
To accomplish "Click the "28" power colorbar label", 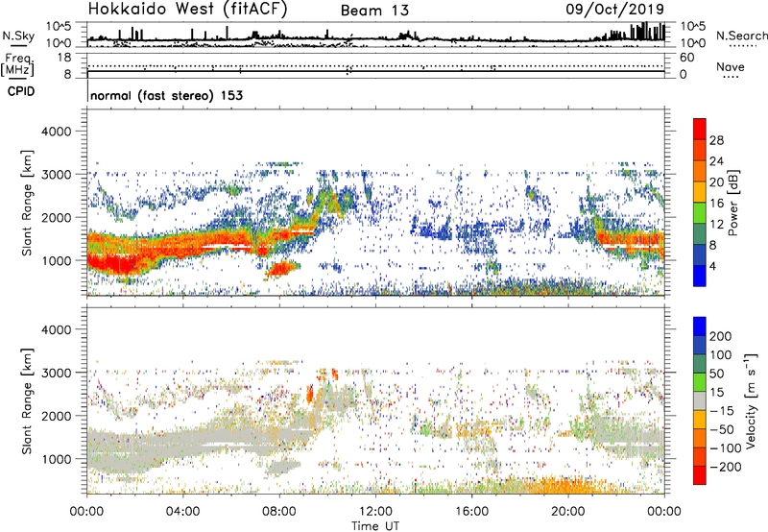I will 716,140.
